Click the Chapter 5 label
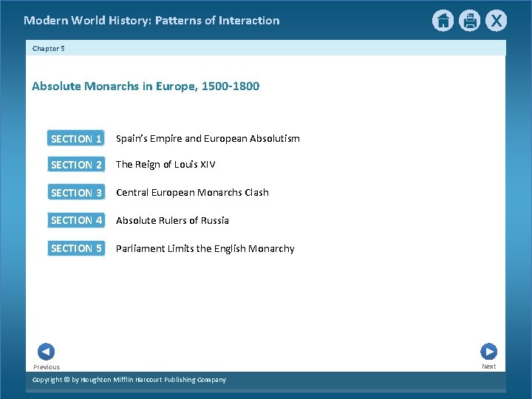This screenshot has height=399, width=532. pyautogui.click(x=48, y=48)
